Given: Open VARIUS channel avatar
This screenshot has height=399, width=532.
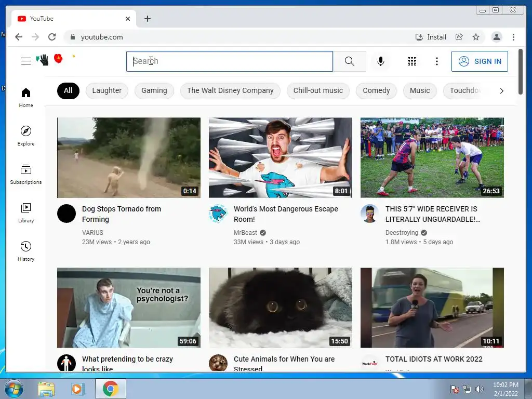Looking at the screenshot, I should pos(66,214).
